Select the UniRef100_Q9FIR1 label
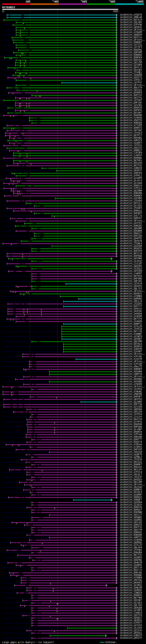This screenshot has height=644, width=146. tap(131, 281)
